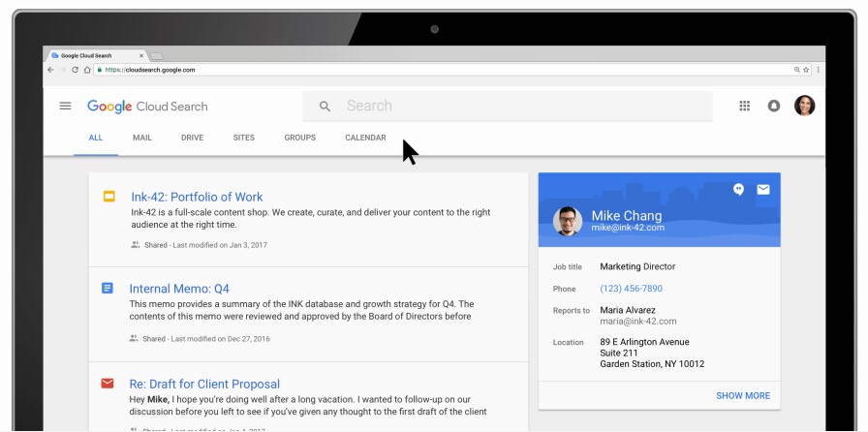The image size is (868, 432).
Task: Open Re: Draft for Client Proposal
Action: click(x=204, y=384)
